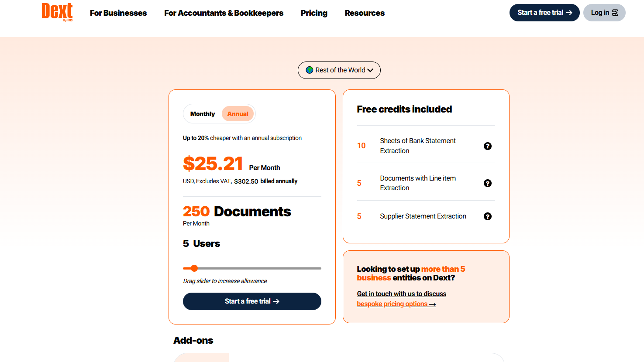Click the 5 Users text
The width and height of the screenshot is (644, 362).
click(x=201, y=243)
